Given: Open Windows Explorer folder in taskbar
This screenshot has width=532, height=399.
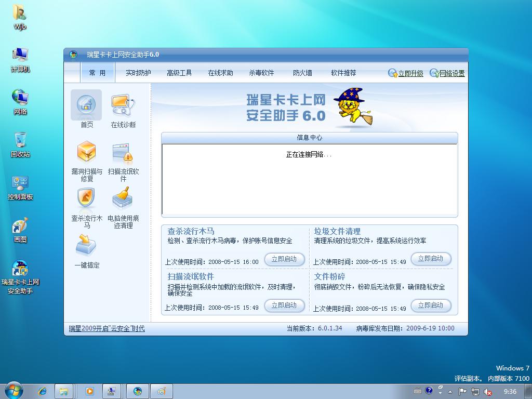Looking at the screenshot, I should (x=63, y=391).
